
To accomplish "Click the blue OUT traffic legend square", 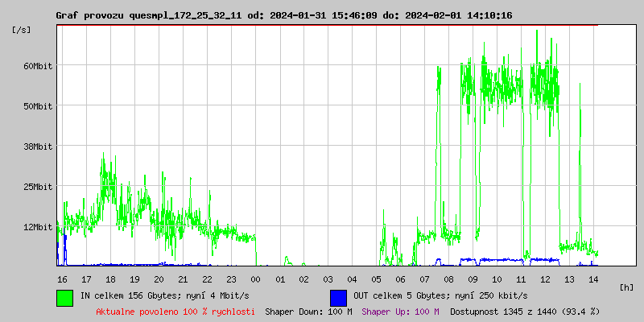I will click(338, 297).
